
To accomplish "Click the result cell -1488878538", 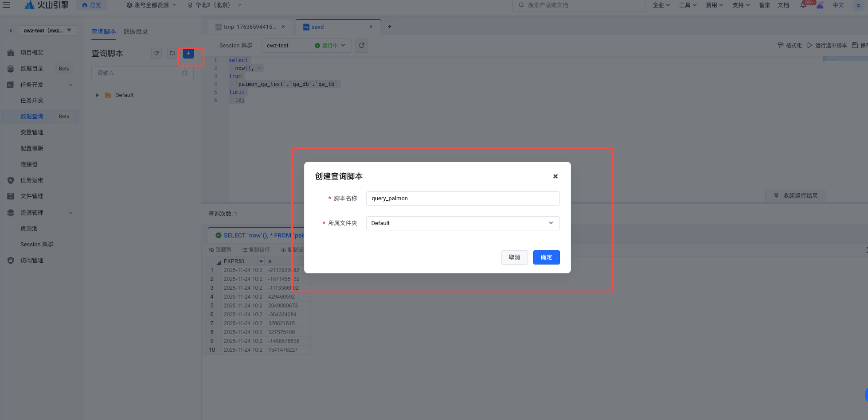I will (288, 341).
